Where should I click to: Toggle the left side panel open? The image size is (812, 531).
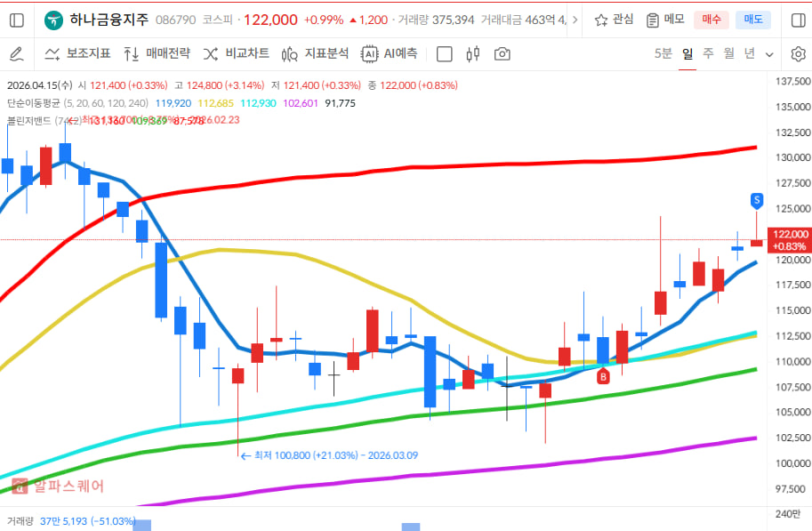pyautogui.click(x=15, y=19)
